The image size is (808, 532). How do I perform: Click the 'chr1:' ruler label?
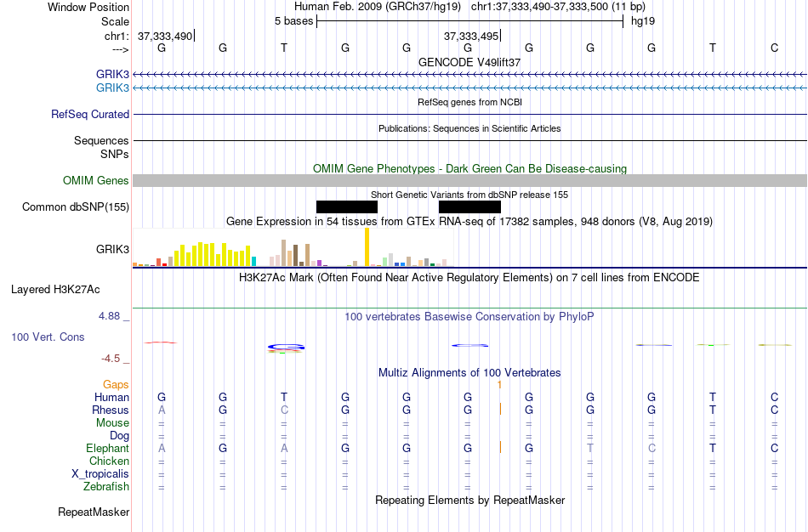tap(117, 36)
